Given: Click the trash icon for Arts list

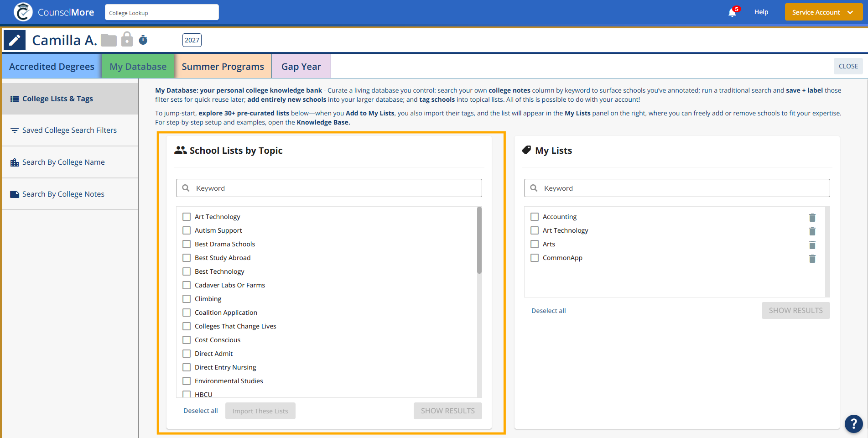Looking at the screenshot, I should 812,245.
